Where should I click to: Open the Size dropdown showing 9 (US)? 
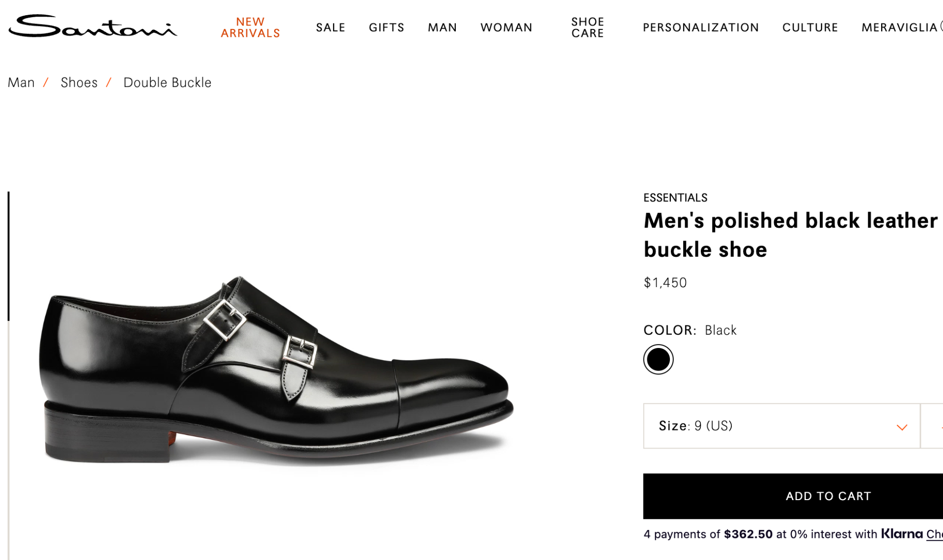[781, 426]
